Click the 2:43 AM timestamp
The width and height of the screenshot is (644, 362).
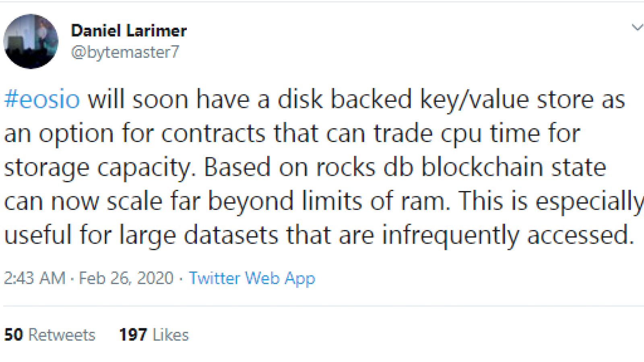pyautogui.click(x=35, y=278)
